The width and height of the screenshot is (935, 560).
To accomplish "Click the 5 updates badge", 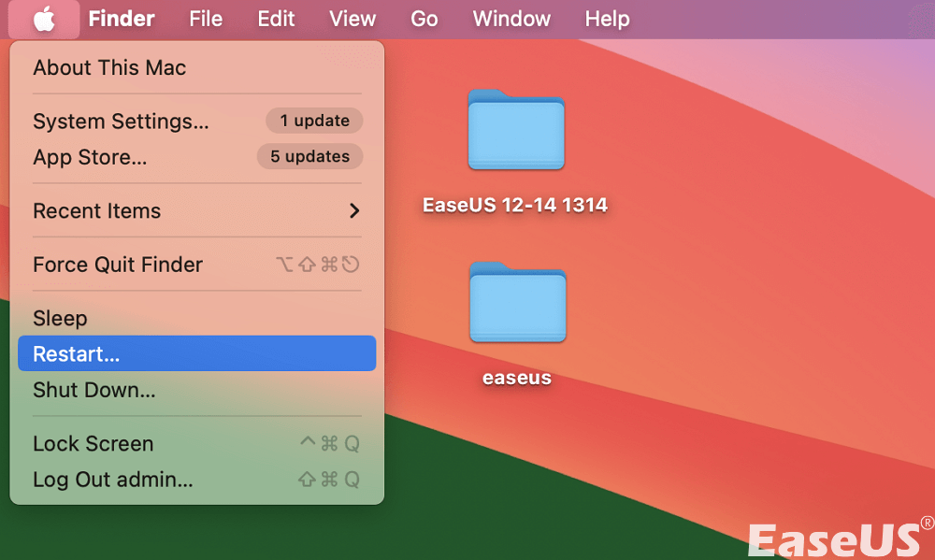I will 309,156.
